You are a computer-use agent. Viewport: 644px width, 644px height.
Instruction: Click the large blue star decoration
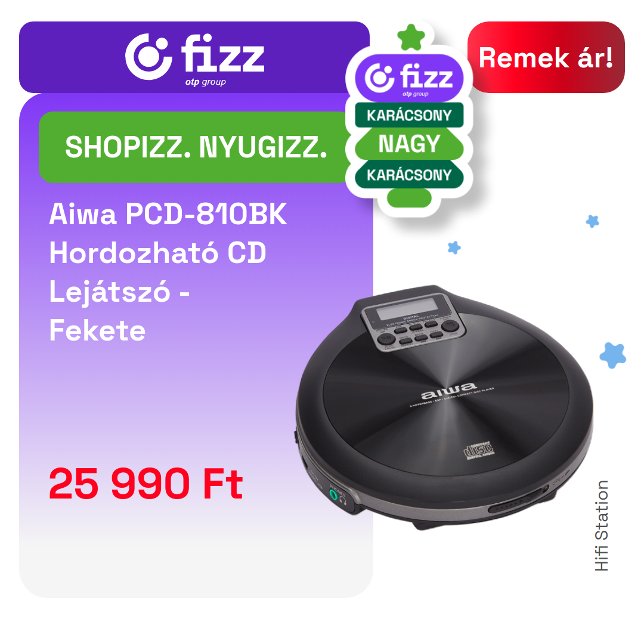[x=613, y=355]
